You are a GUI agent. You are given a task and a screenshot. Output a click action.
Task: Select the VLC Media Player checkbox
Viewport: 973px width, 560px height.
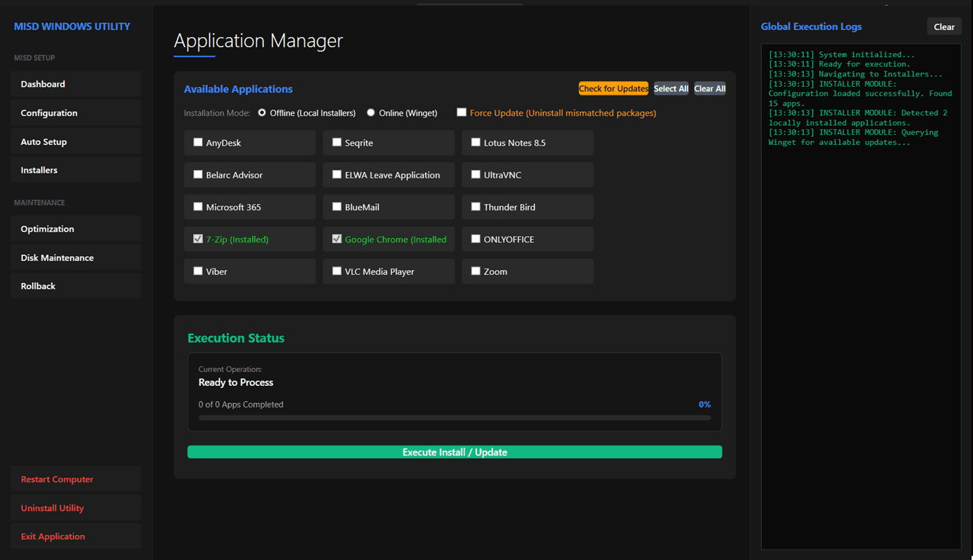click(x=337, y=271)
